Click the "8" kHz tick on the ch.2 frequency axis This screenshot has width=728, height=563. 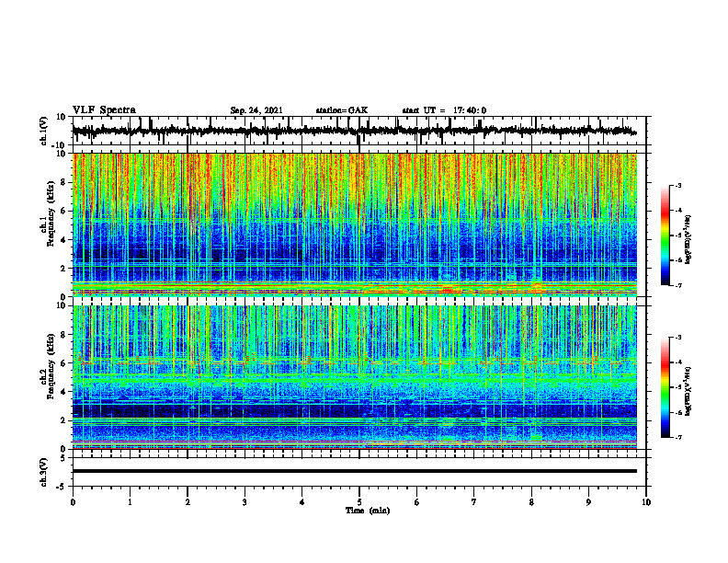coord(64,335)
